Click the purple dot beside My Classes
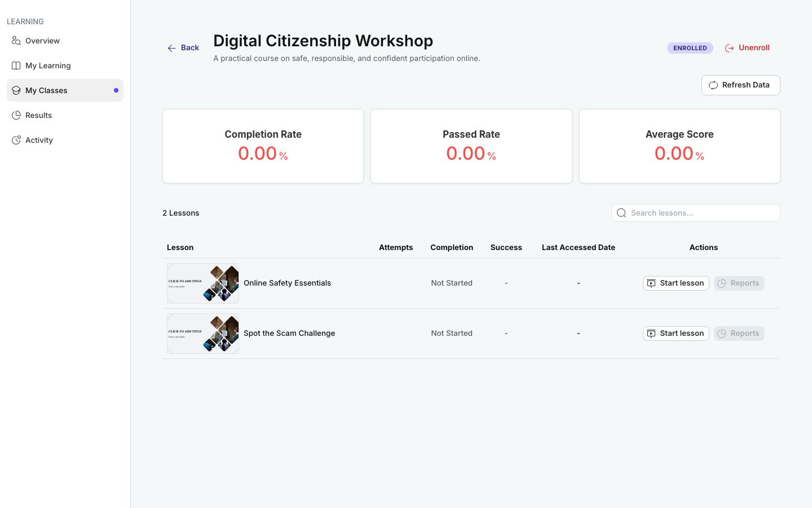Viewport: 812px width, 508px height. coord(116,90)
